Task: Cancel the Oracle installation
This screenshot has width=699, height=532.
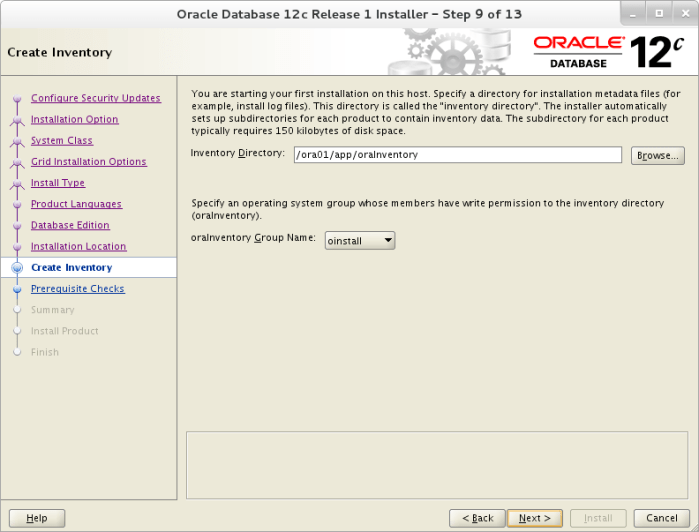Action: [x=662, y=518]
